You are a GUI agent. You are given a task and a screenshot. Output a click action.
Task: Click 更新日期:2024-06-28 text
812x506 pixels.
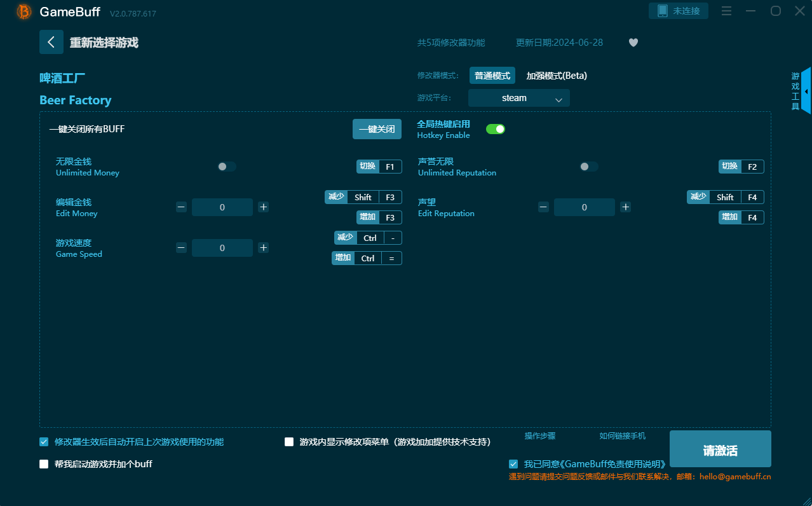[560, 43]
